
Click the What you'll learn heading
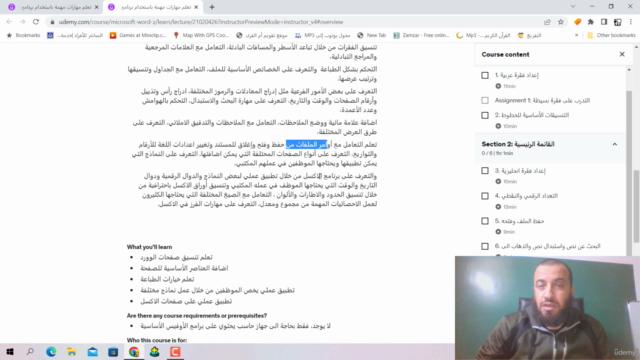pyautogui.click(x=149, y=247)
